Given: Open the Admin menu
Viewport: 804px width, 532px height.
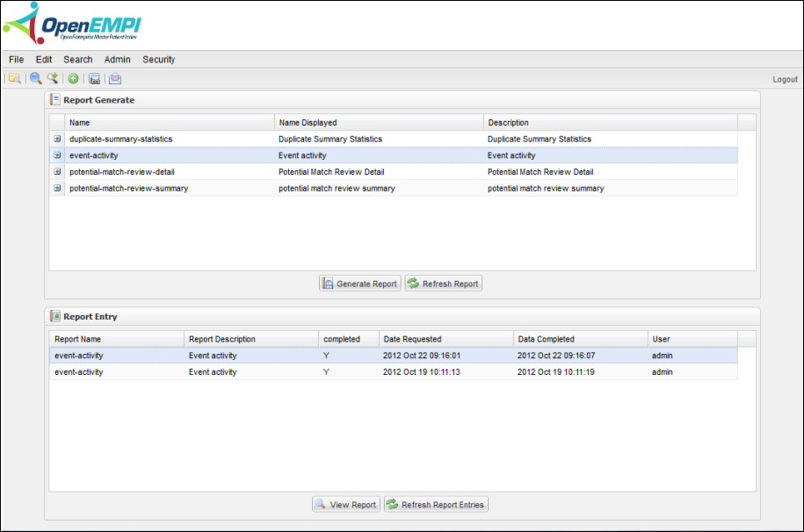Looking at the screenshot, I should [118, 60].
